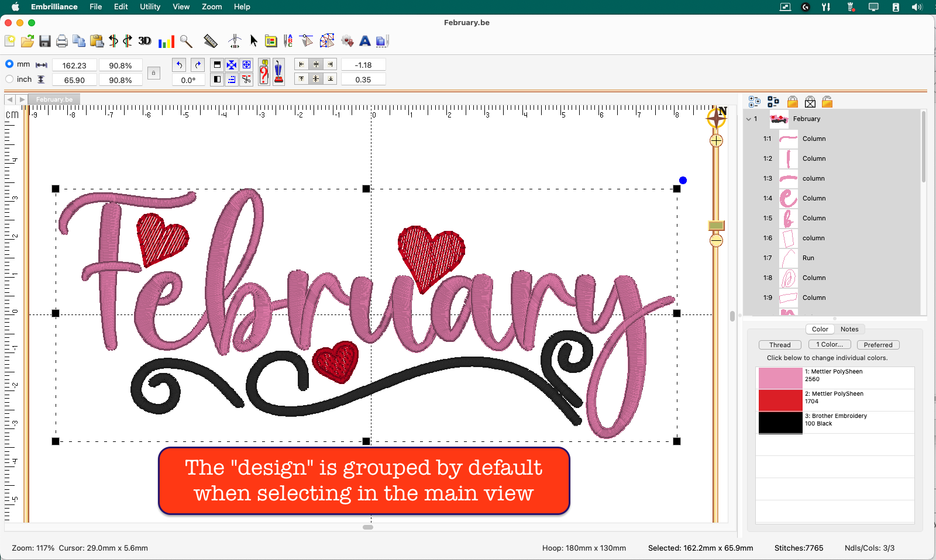This screenshot has width=936, height=560.
Task: Select the 3D view icon
Action: pos(145,41)
